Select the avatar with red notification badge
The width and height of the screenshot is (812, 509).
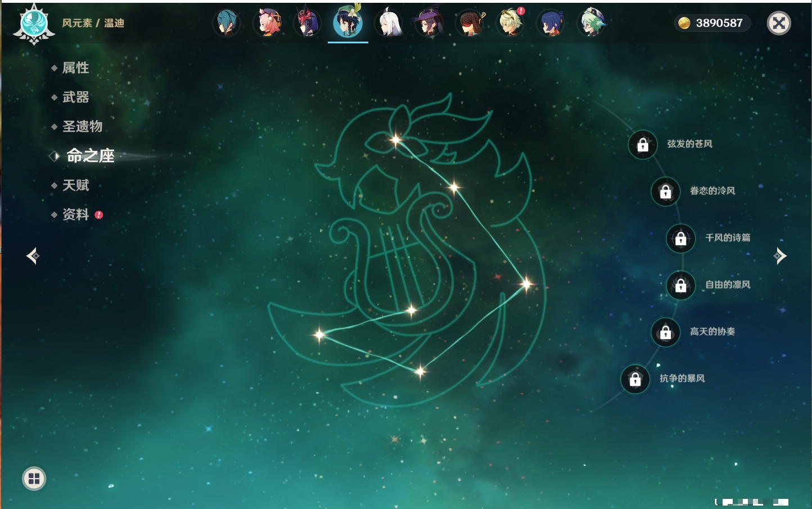tap(511, 23)
